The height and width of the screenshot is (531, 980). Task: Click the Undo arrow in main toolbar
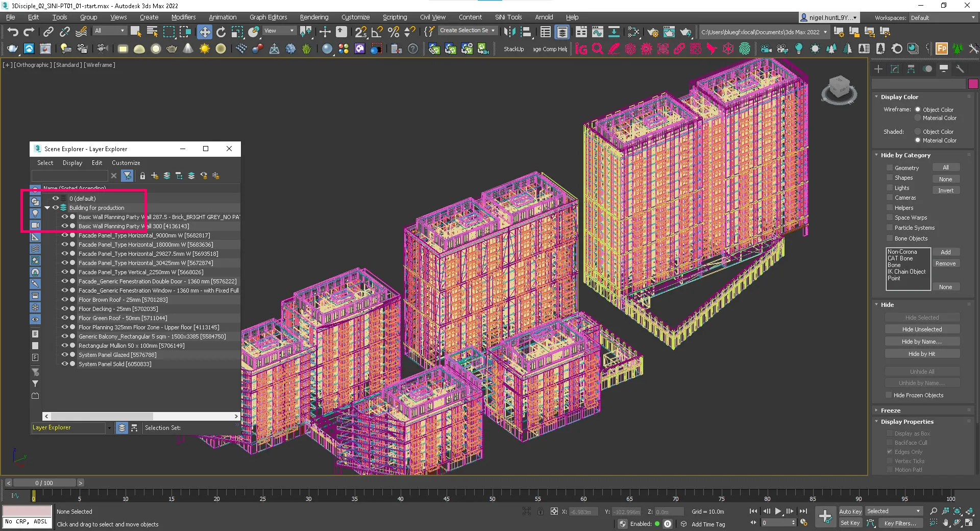pyautogui.click(x=12, y=32)
